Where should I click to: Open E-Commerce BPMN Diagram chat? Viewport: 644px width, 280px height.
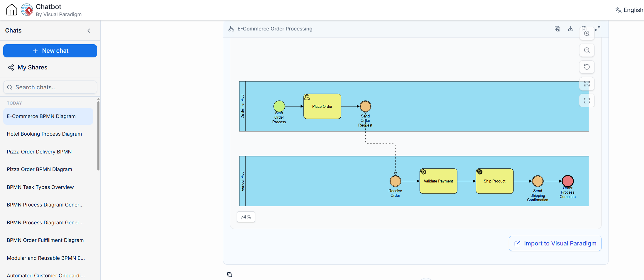pos(48,116)
